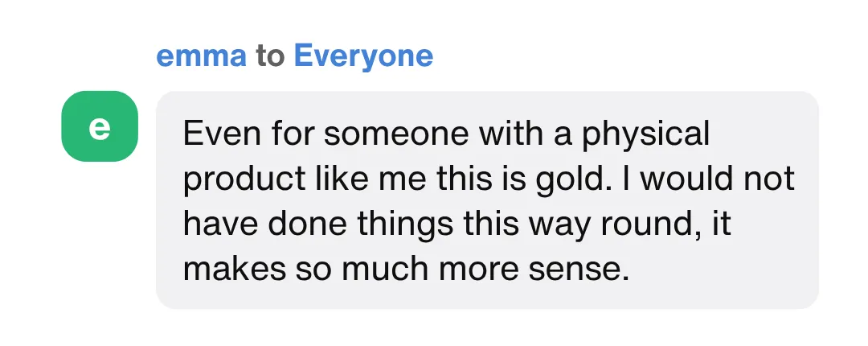Select the Everyone recipient link

click(363, 56)
